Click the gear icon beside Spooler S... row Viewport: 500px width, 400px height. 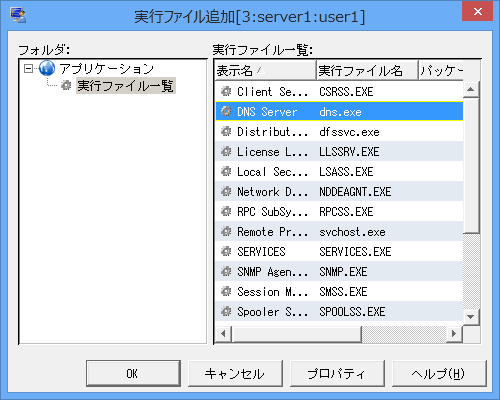(226, 311)
